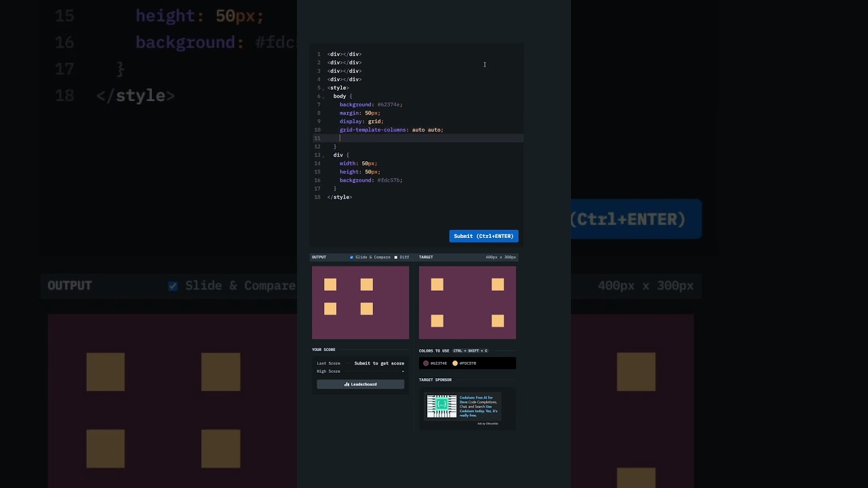Click the 'background: #62374e;' line
868x488 pixels.
[371, 104]
